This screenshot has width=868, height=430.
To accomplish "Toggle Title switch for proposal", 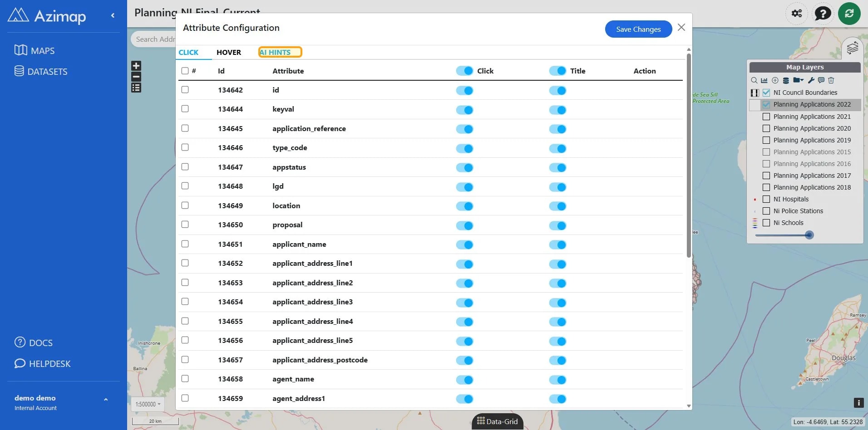I will [x=557, y=225].
